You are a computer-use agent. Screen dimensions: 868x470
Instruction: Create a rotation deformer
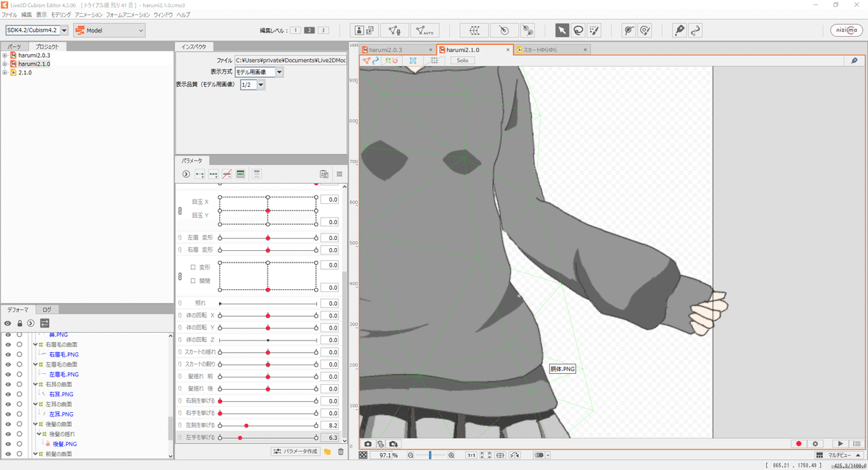(504, 30)
